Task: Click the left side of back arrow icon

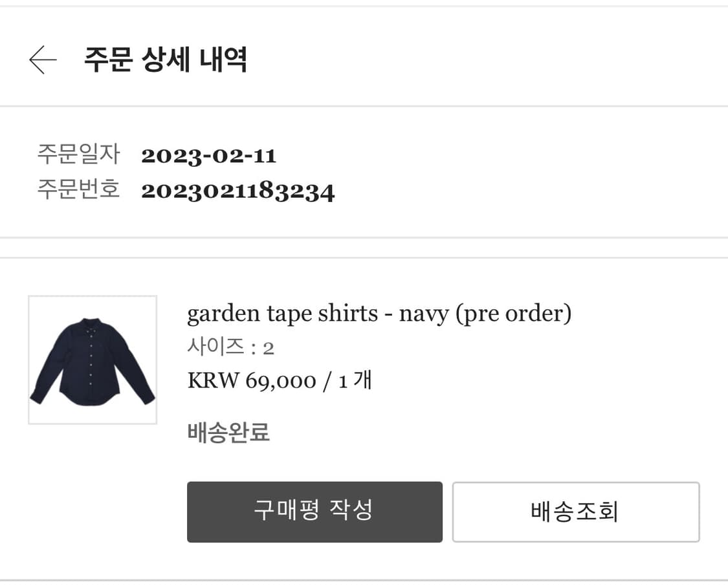Action: pos(34,60)
